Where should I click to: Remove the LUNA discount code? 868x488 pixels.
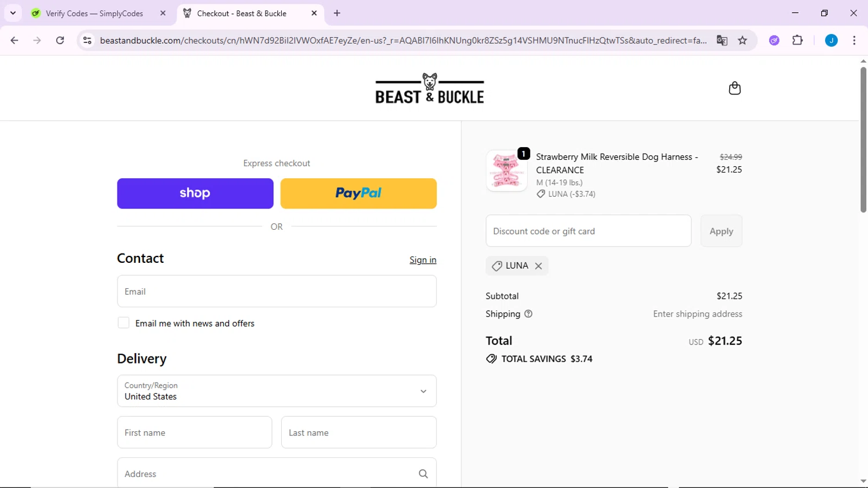(538, 266)
